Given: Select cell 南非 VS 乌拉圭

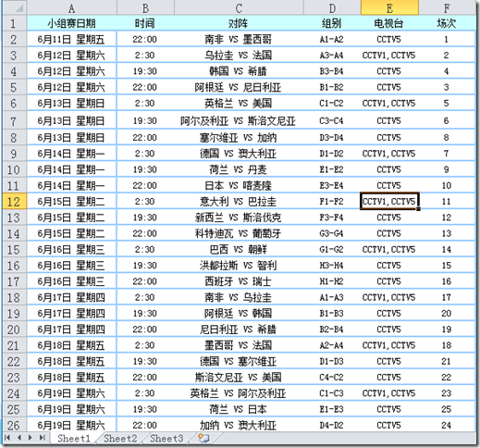Looking at the screenshot, I should click(239, 297).
